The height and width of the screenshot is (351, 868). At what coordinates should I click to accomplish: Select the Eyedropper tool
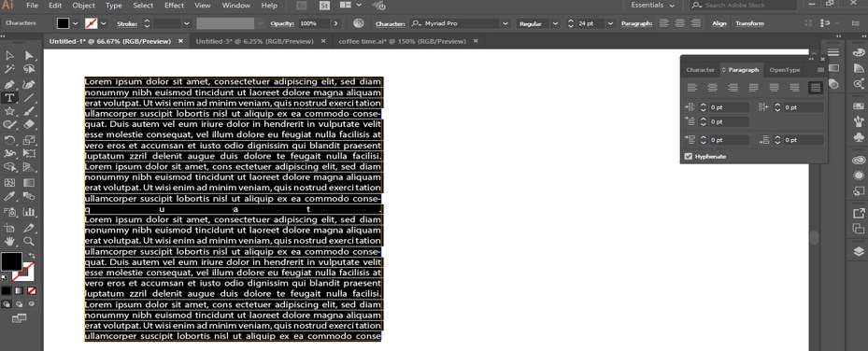pos(9,197)
